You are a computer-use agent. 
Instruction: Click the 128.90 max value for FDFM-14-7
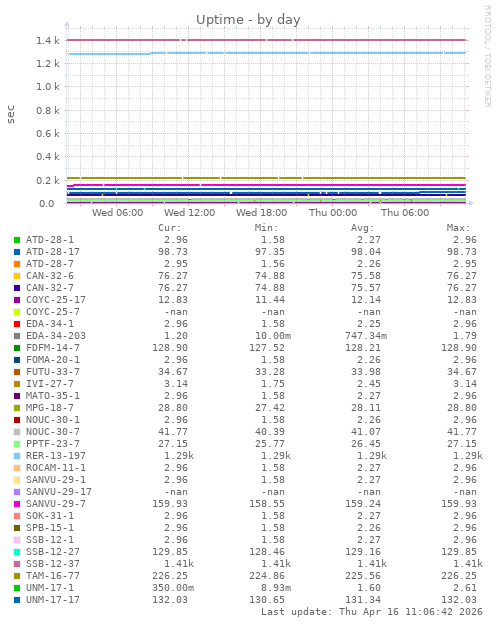pos(459,348)
